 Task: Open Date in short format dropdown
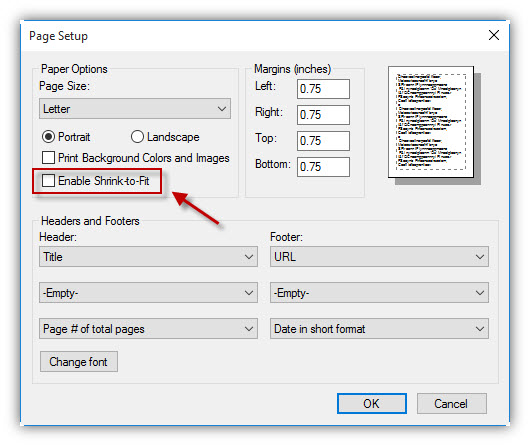[379, 329]
